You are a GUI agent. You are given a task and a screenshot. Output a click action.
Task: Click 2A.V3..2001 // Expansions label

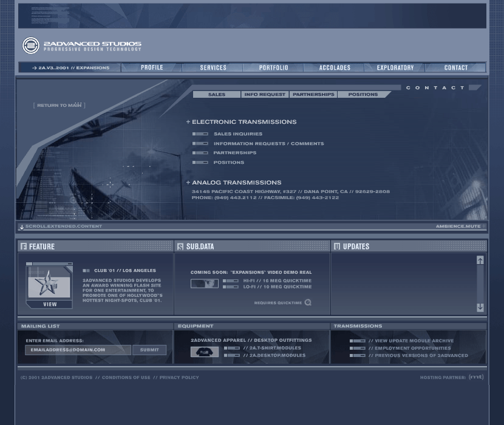(73, 68)
